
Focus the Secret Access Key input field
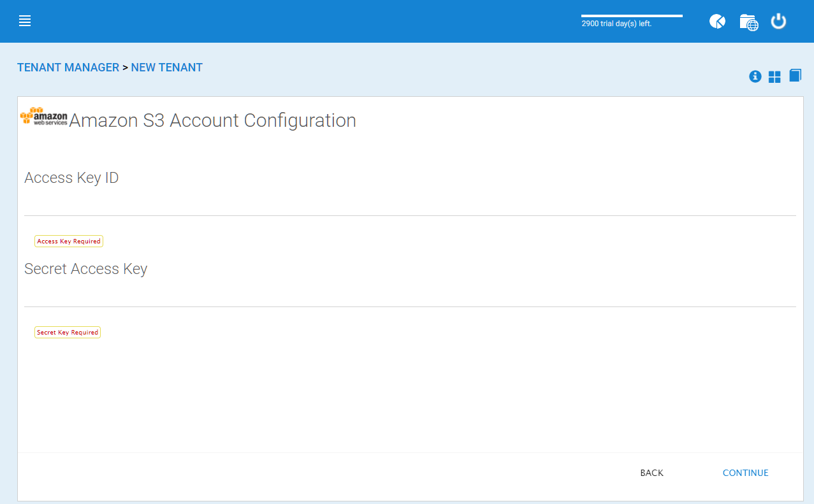click(410, 294)
